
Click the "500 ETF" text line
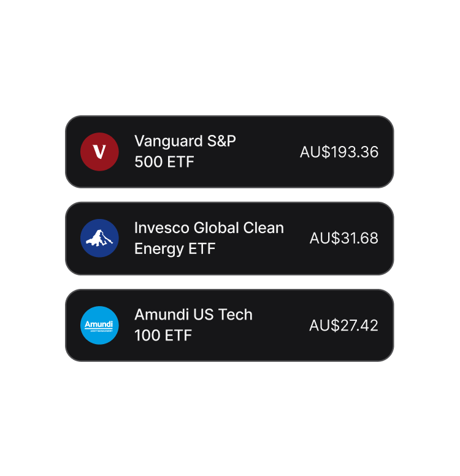point(164,161)
